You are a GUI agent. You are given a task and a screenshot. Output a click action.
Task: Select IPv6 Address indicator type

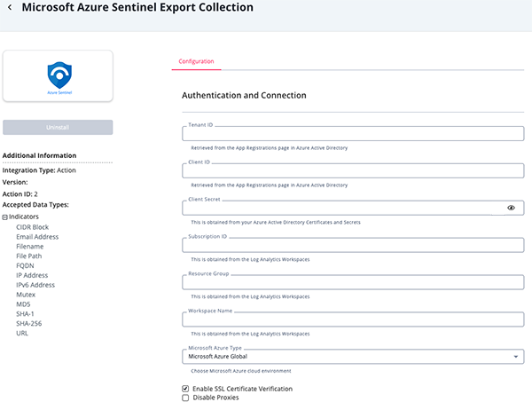tap(35, 285)
